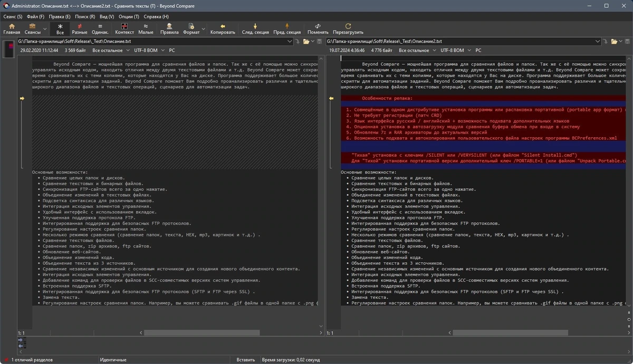The height and width of the screenshot is (364, 633).
Task: Click Копировать copy arrow button
Action: click(223, 28)
